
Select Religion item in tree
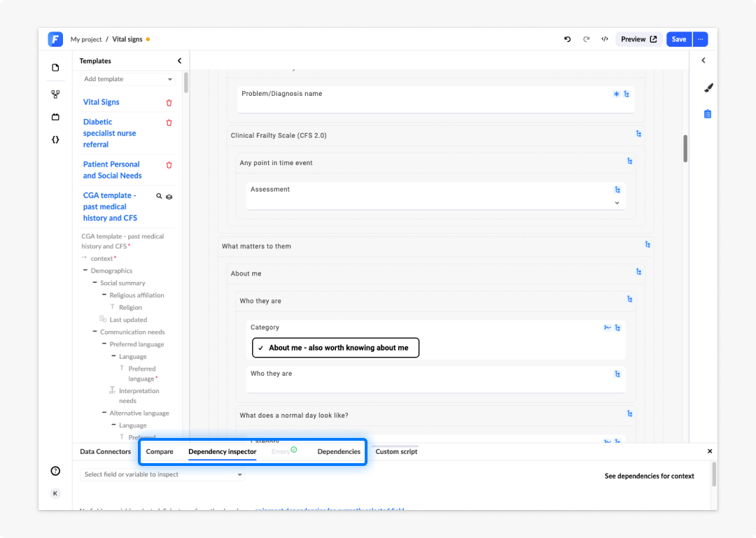pyautogui.click(x=130, y=308)
